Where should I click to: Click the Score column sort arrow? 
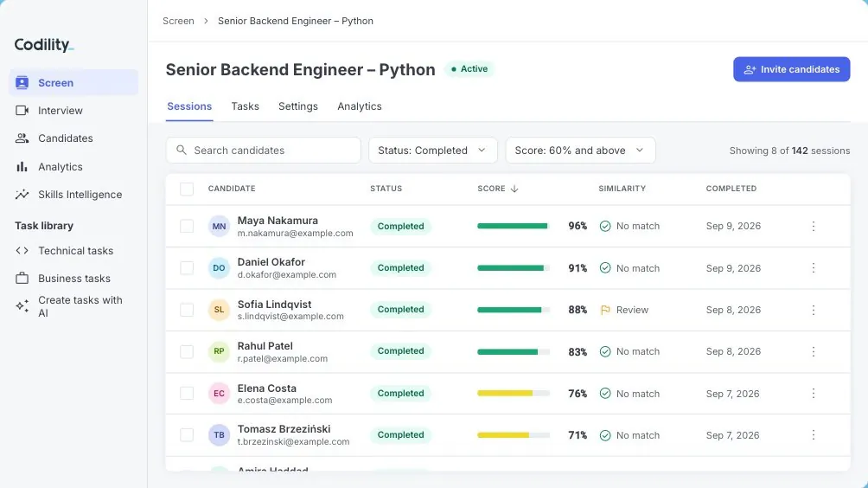click(514, 189)
